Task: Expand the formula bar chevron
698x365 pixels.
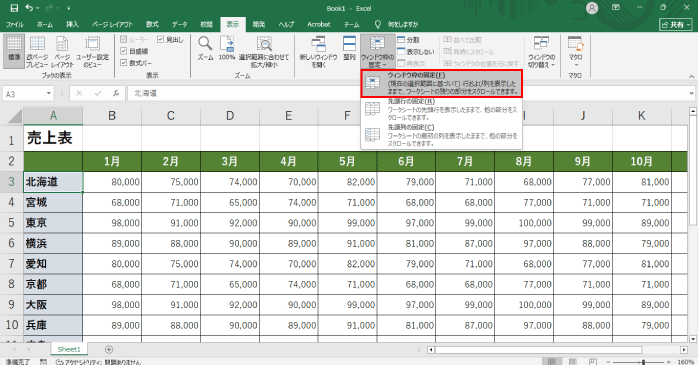Action: 691,93
